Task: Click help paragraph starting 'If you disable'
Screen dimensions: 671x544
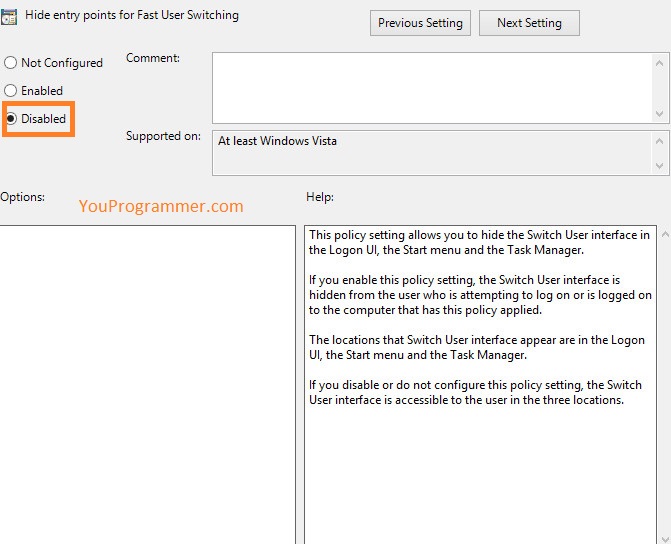Action: (475, 392)
